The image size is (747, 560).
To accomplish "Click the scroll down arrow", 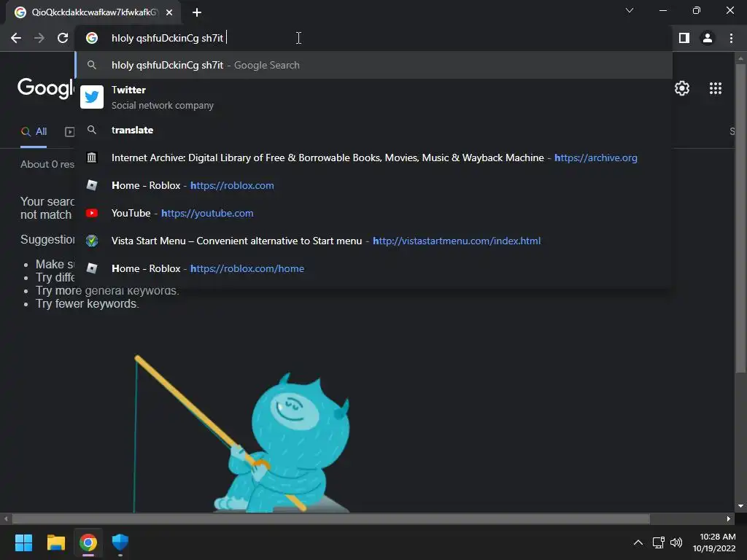I will pos(740,506).
